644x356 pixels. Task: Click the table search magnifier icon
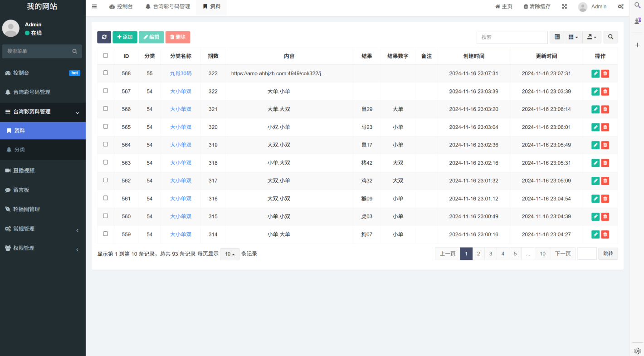click(x=610, y=37)
